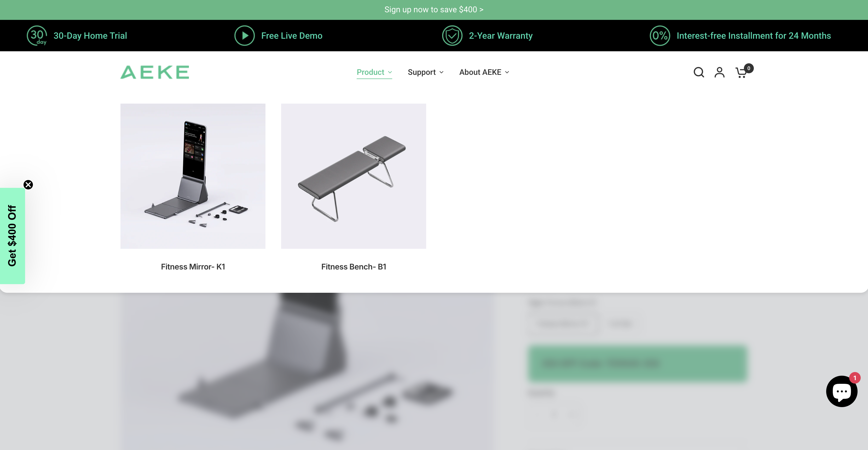Click the 30-day trial badge icon

[x=37, y=36]
